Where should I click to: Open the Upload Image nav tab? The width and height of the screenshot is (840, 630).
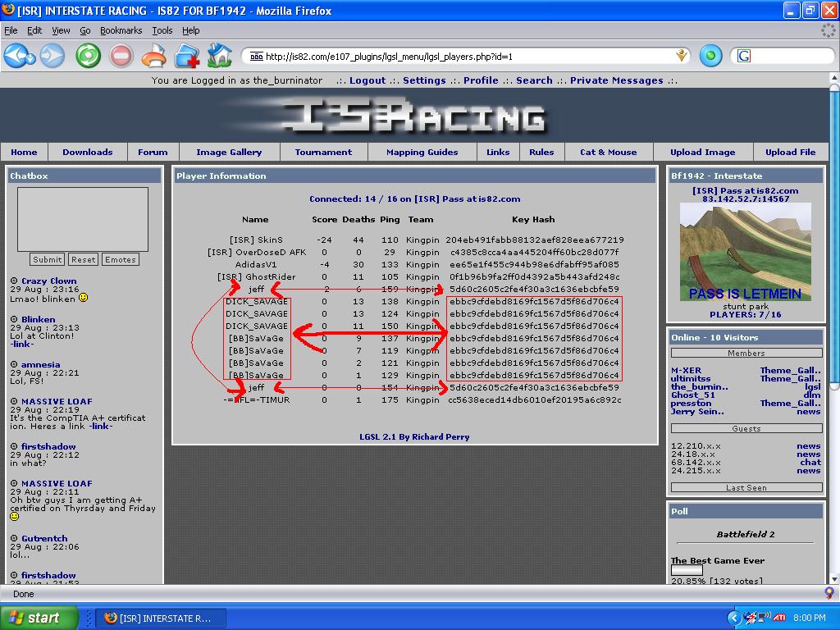[703, 152]
